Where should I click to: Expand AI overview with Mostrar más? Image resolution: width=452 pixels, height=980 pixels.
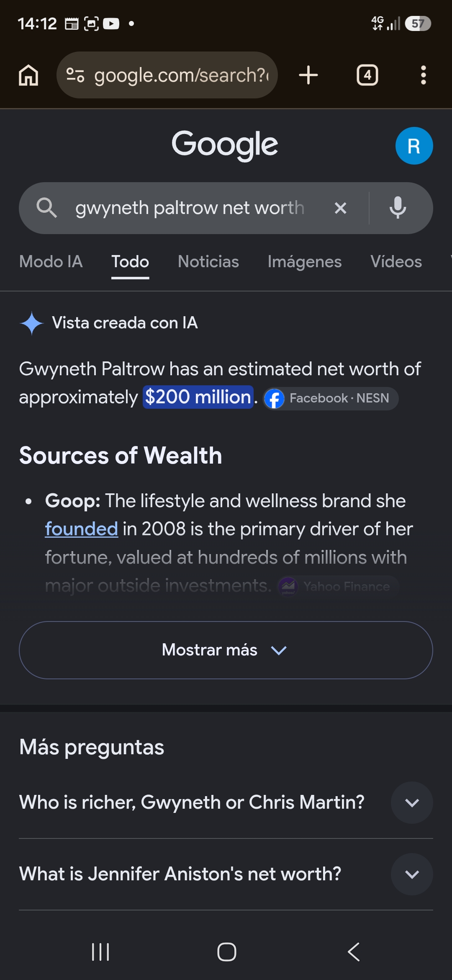pos(226,650)
